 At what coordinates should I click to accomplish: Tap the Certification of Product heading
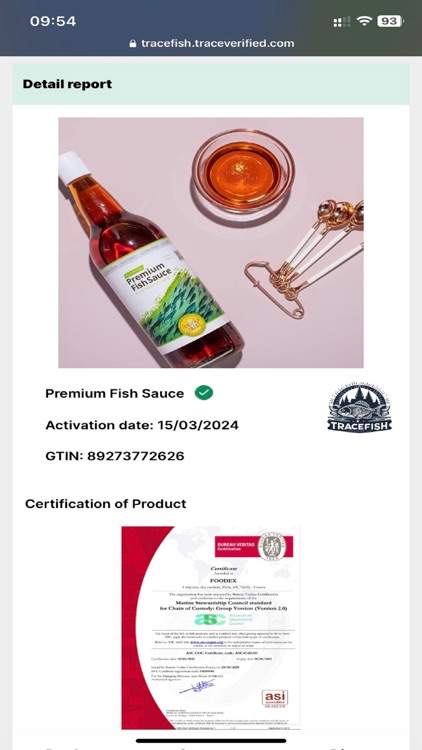pyautogui.click(x=106, y=504)
